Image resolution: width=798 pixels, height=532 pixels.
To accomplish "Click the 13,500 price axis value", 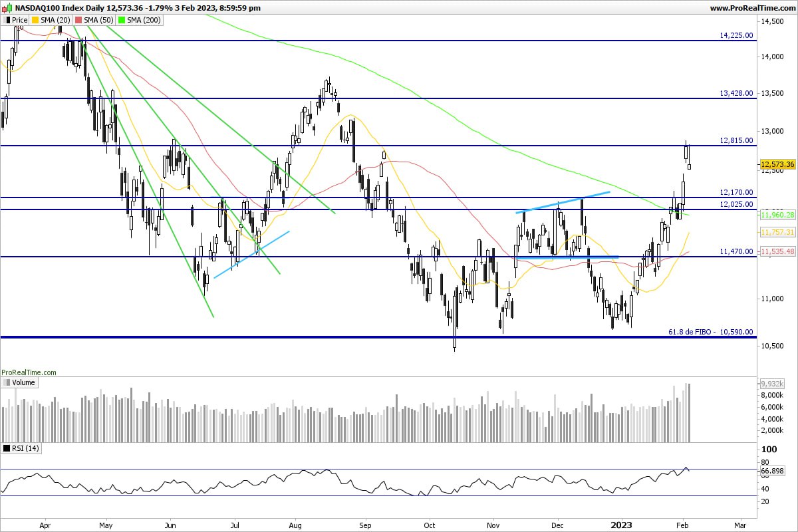I will pyautogui.click(x=772, y=94).
